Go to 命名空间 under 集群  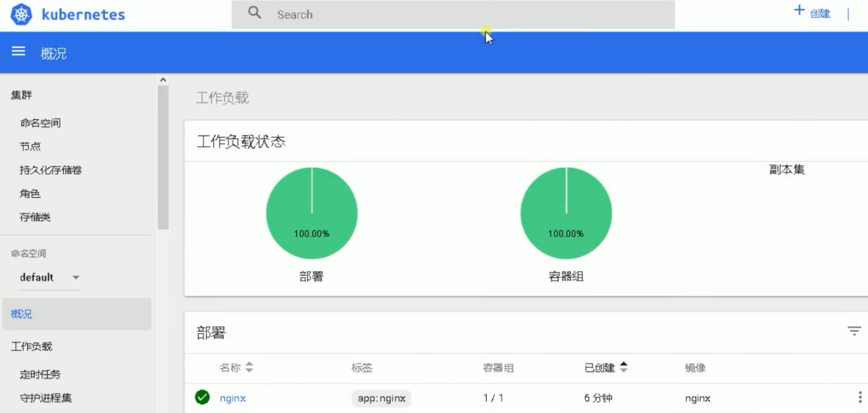pyautogui.click(x=41, y=123)
